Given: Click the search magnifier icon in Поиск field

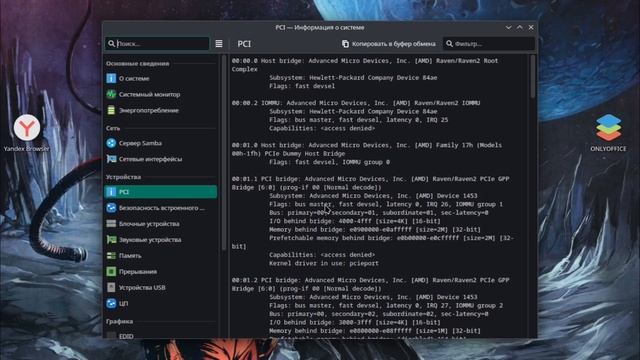Looking at the screenshot, I should click(x=111, y=44).
